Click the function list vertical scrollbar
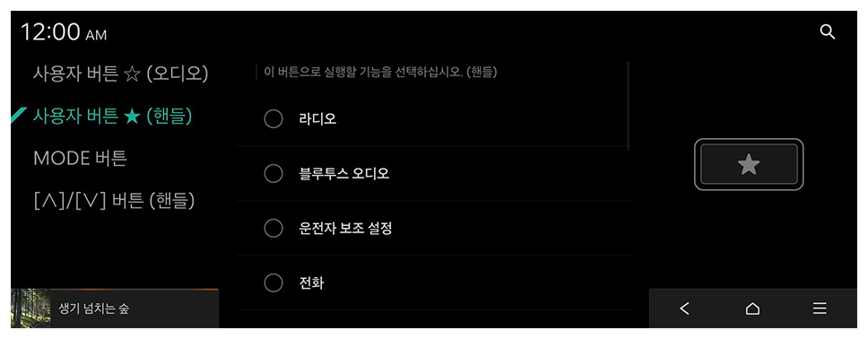This screenshot has width=868, height=339. (x=629, y=105)
